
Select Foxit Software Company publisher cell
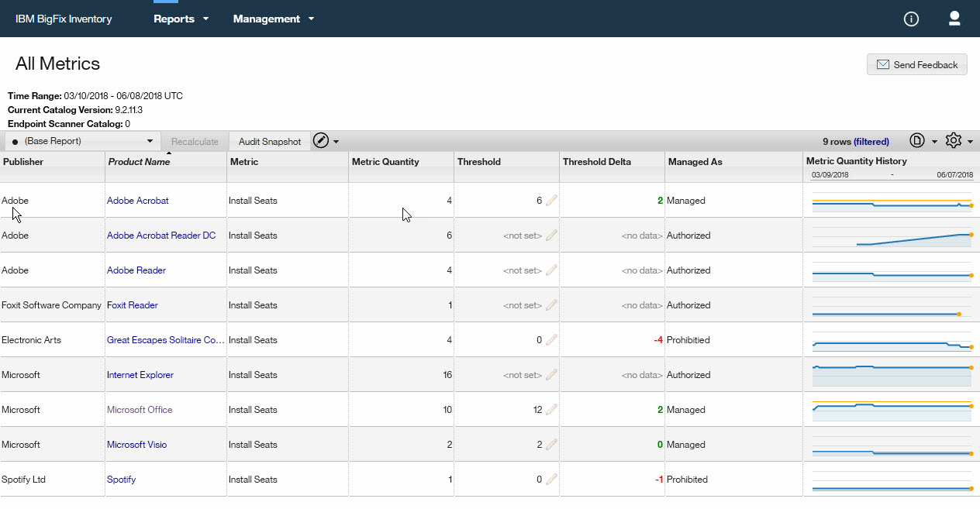[51, 305]
